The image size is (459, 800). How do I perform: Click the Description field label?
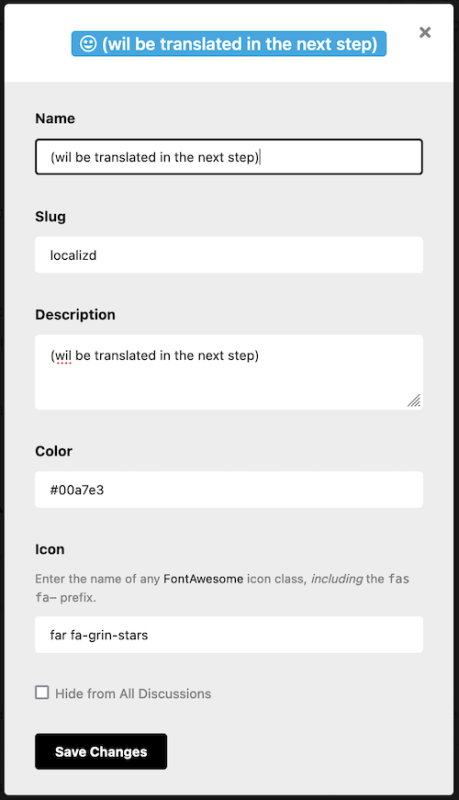(x=75, y=314)
